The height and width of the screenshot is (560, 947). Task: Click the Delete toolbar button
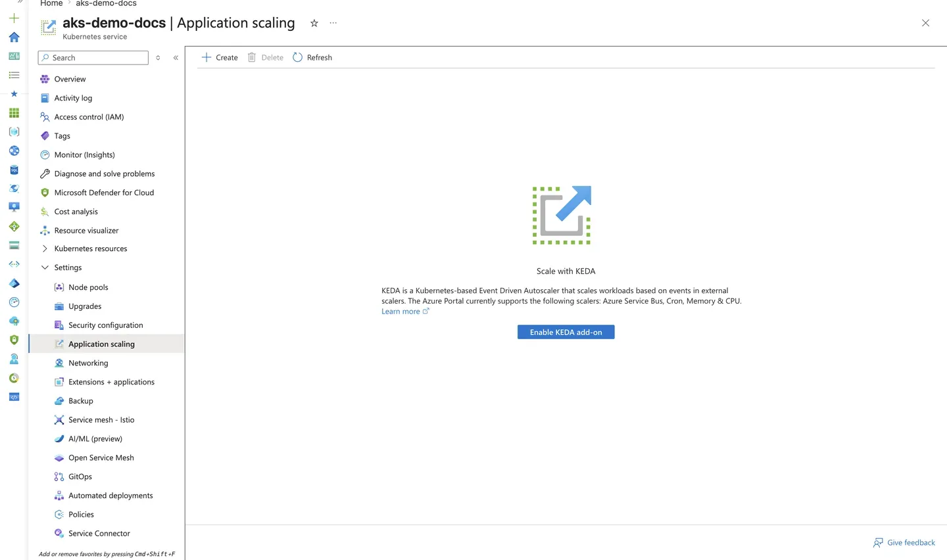[265, 57]
